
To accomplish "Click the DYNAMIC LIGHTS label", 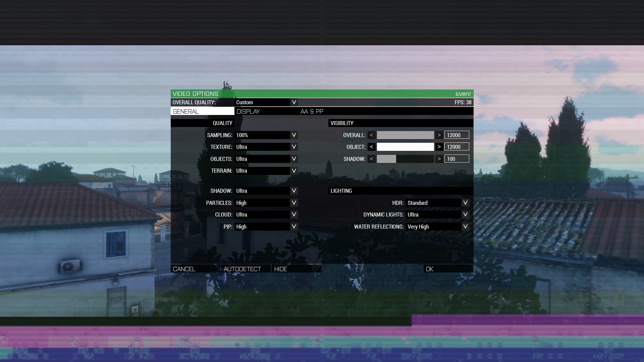I will [x=383, y=215].
